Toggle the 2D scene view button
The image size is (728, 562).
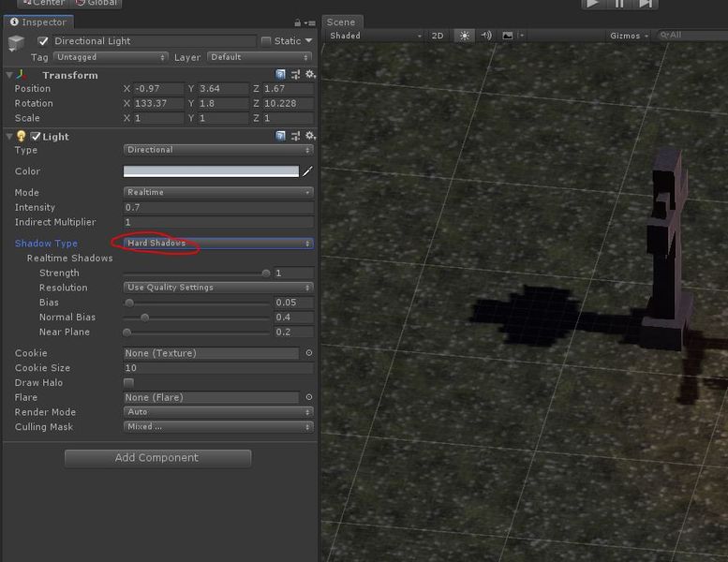click(x=438, y=36)
